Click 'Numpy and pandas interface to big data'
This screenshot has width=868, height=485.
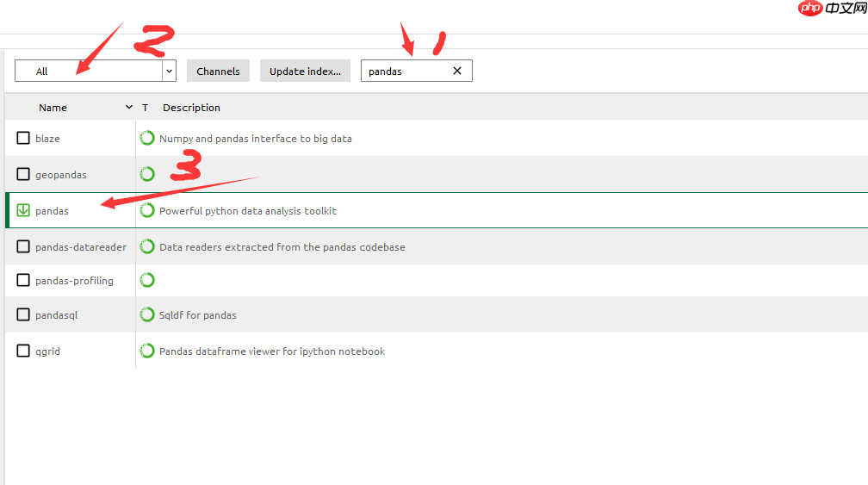coord(256,139)
